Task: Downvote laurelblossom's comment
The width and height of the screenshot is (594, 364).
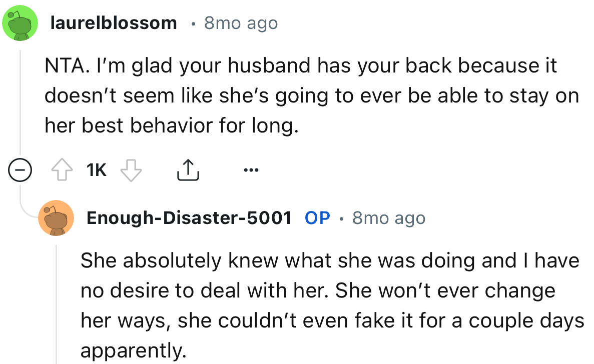Action: [131, 169]
